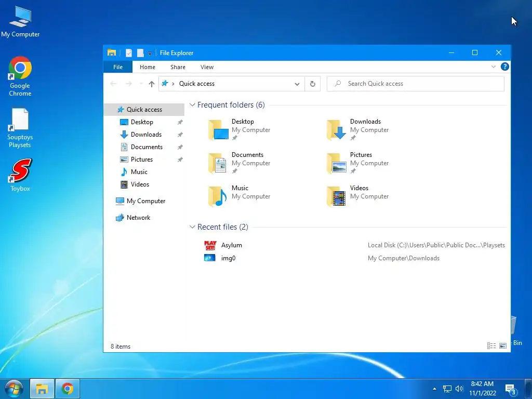Click the Back navigation arrow
Screen dimensions: 532x399
click(114, 84)
